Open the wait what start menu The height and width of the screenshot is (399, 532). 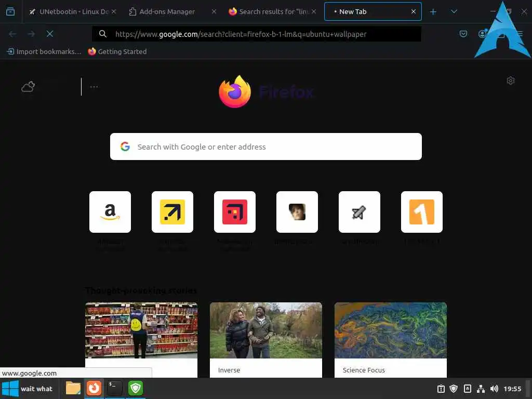pos(28,389)
